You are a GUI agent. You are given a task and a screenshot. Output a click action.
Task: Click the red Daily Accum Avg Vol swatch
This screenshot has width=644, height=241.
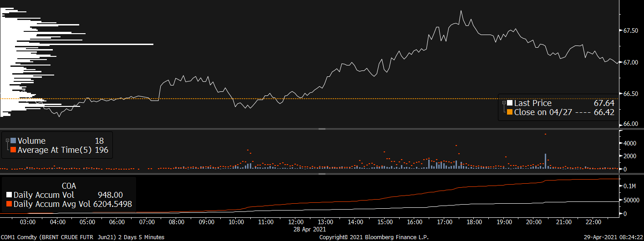9,204
